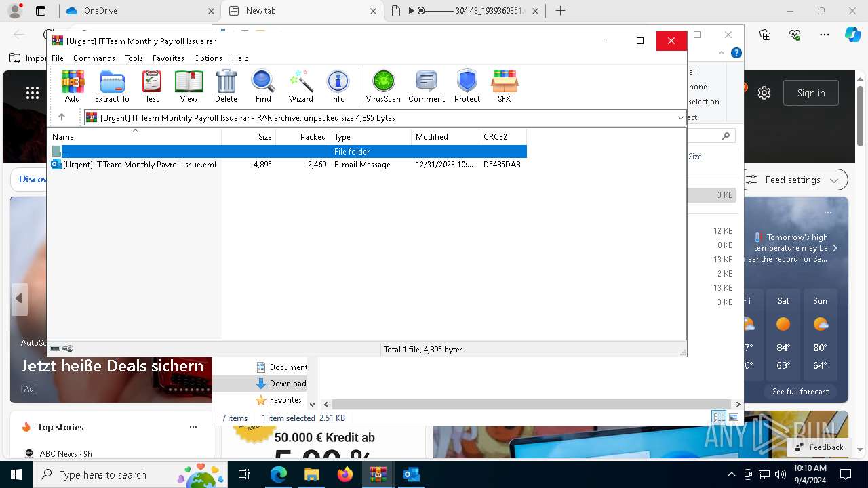Open See full forecast link
868x488 pixels.
coord(800,392)
